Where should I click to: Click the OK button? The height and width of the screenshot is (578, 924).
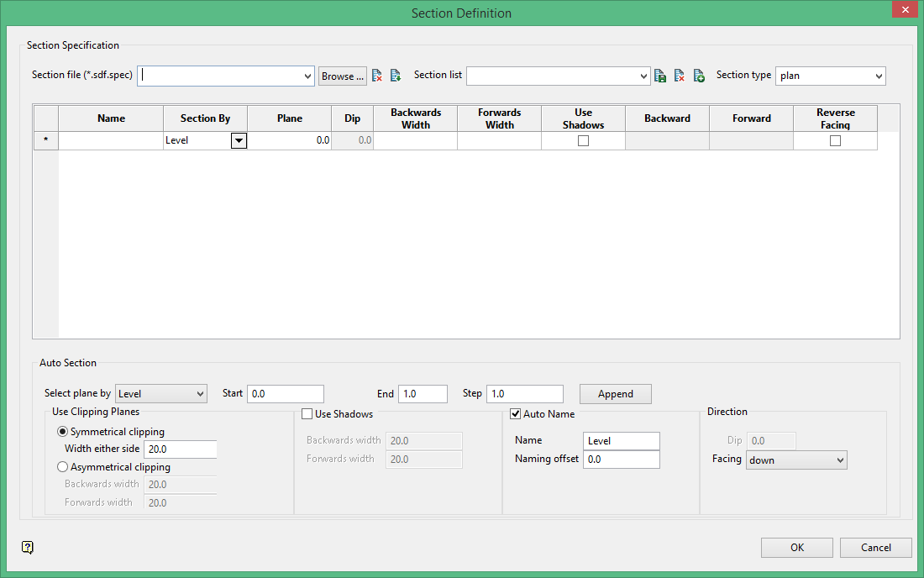click(x=796, y=548)
